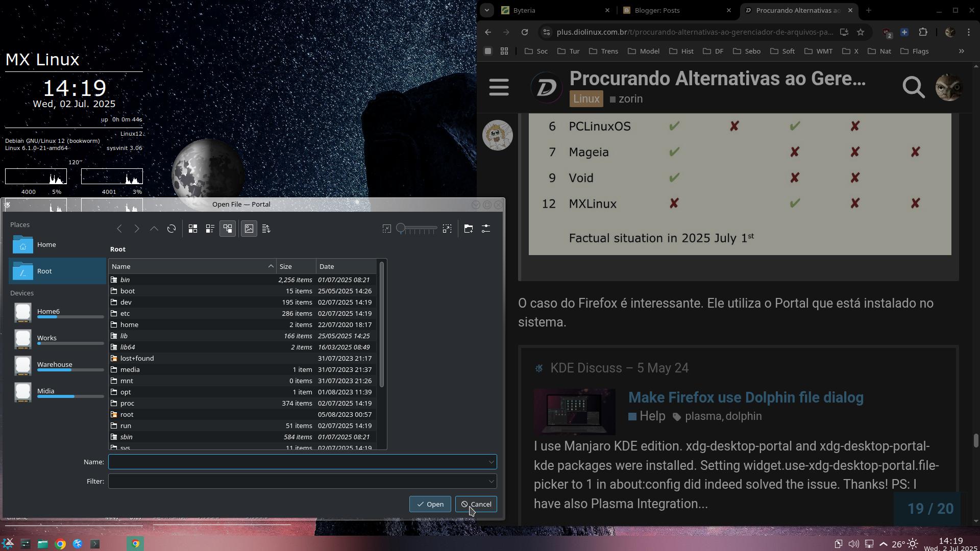Expand the Filter dropdown arrow

(x=491, y=481)
